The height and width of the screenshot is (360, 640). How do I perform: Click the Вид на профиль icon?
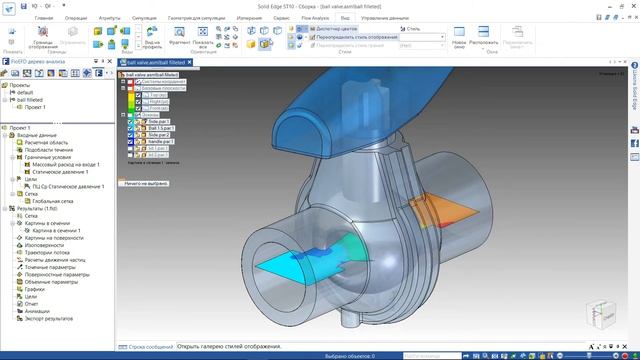(152, 32)
